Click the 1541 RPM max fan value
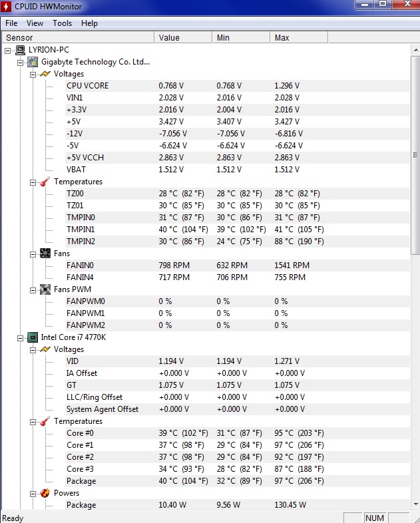The height and width of the screenshot is (523, 420). pyautogui.click(x=292, y=265)
